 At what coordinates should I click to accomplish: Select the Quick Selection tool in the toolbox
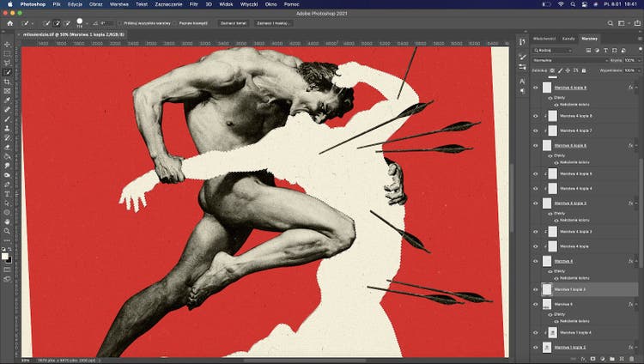tap(7, 72)
